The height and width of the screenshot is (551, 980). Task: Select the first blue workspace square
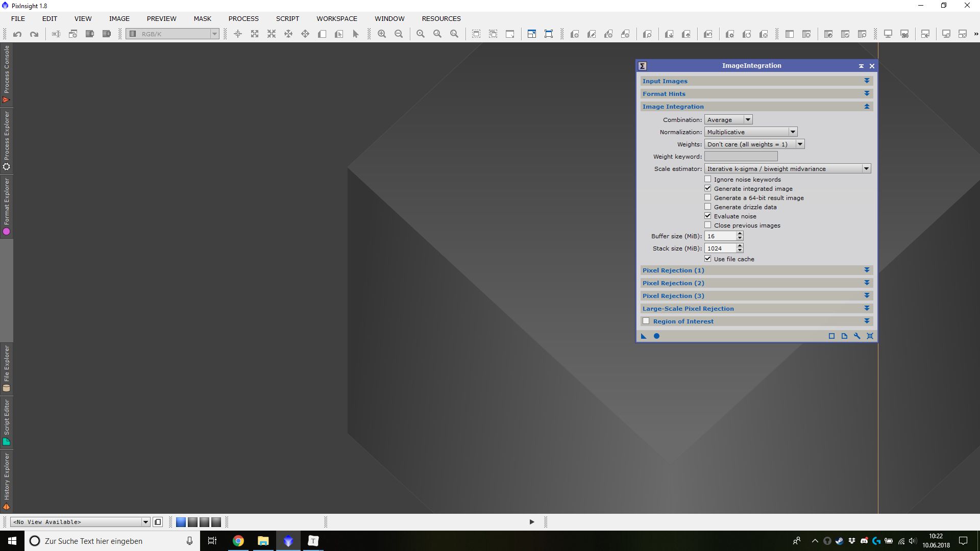pos(181,522)
